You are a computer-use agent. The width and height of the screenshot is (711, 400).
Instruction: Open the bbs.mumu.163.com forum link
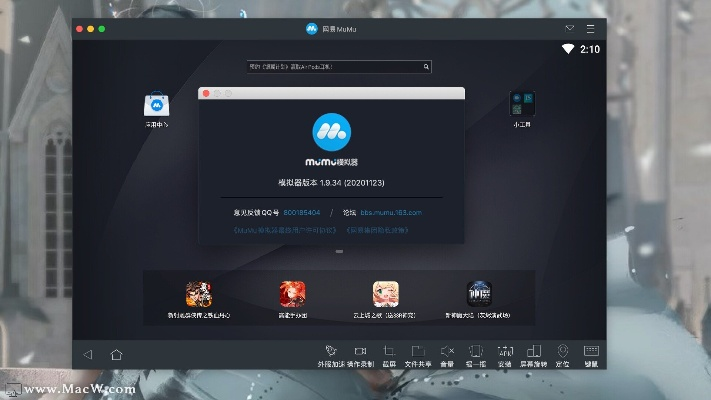391,213
